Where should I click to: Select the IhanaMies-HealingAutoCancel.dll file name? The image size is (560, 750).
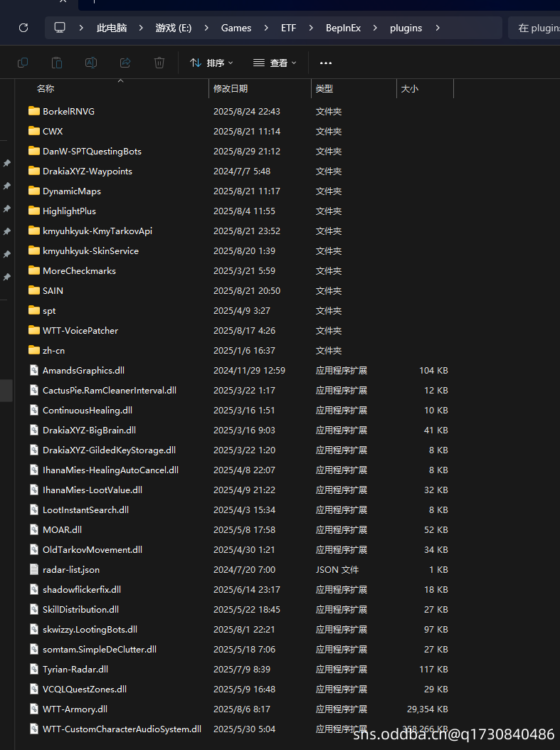(x=110, y=470)
